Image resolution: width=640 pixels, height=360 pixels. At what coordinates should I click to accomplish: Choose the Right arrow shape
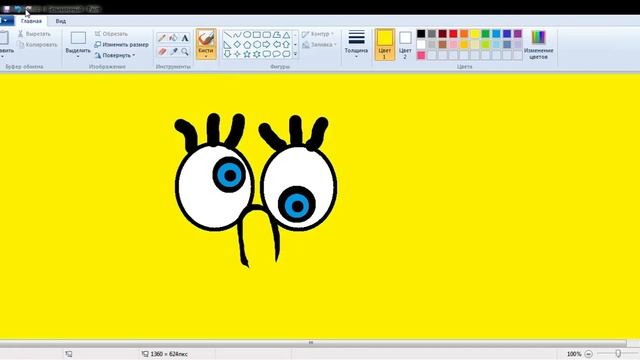click(267, 44)
